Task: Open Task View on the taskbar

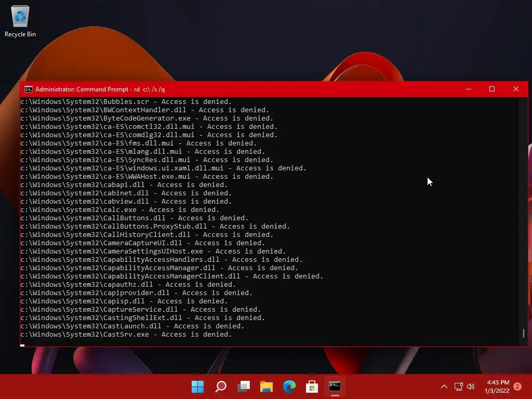Action: [x=244, y=387]
